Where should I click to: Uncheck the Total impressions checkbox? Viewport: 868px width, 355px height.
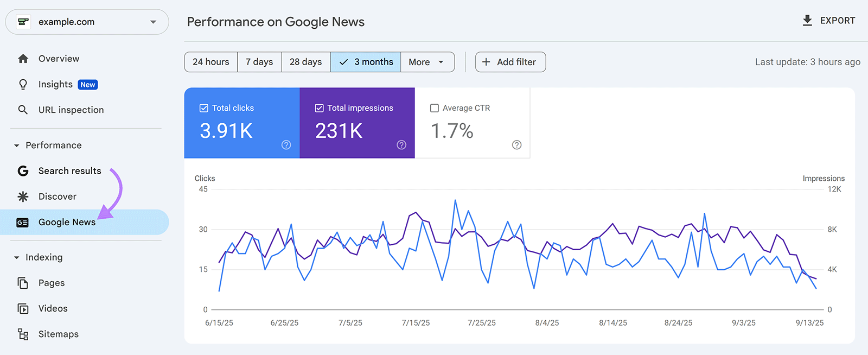point(320,108)
